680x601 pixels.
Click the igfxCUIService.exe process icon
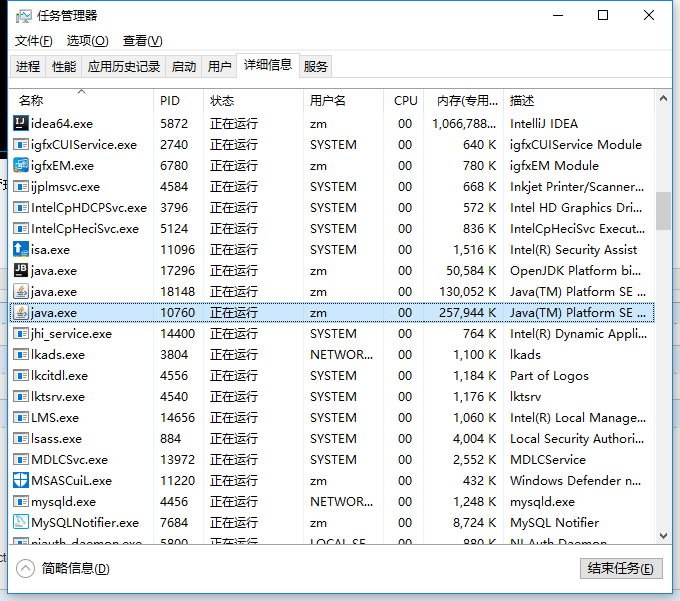tap(21, 144)
